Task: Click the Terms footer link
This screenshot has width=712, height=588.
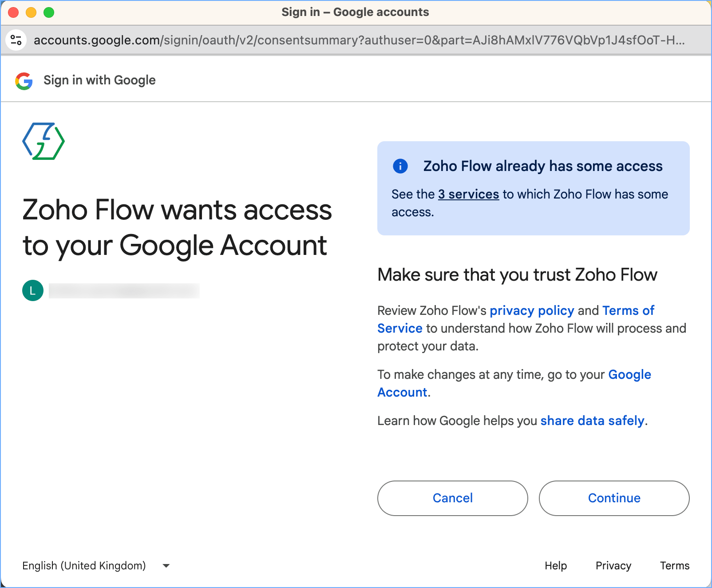Action: [674, 565]
